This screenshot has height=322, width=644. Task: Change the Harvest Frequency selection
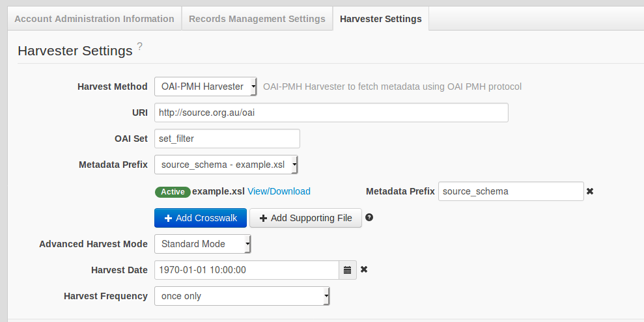click(242, 296)
